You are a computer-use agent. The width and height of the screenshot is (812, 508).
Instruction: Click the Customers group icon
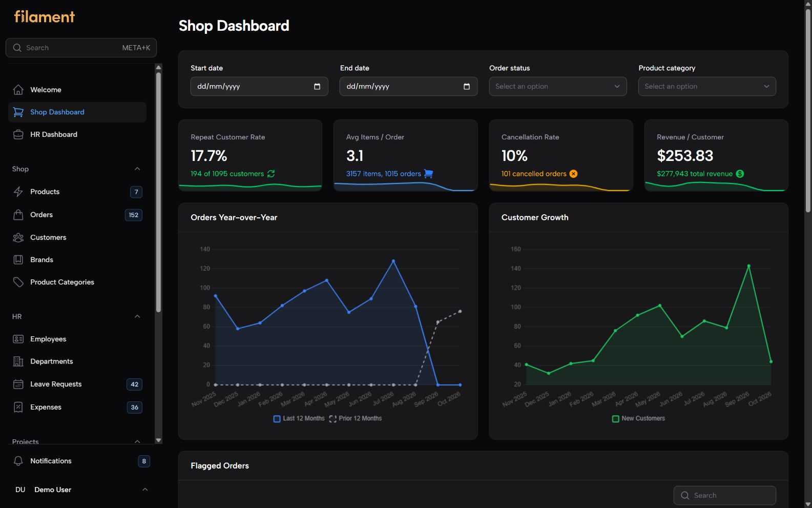click(x=18, y=237)
